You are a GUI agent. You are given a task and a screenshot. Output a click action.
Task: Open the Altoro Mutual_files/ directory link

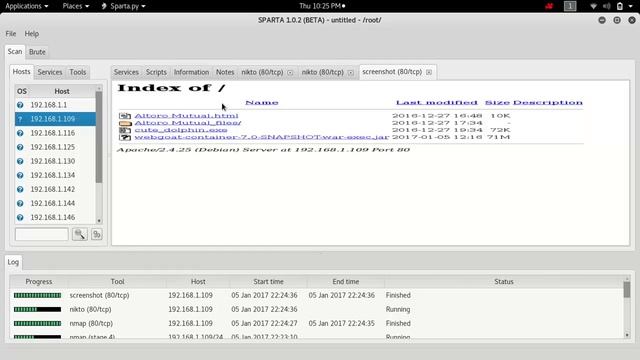click(x=188, y=123)
